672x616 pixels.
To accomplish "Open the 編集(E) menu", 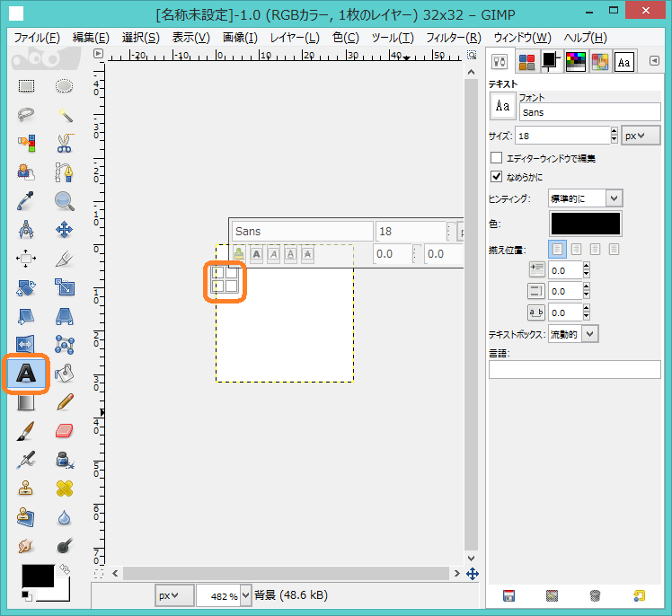I will click(91, 38).
